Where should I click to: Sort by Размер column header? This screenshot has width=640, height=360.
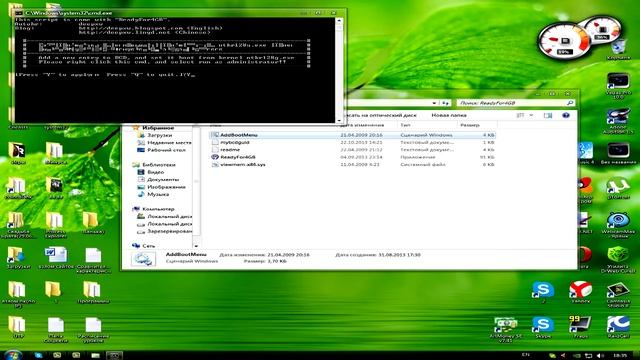click(x=477, y=125)
